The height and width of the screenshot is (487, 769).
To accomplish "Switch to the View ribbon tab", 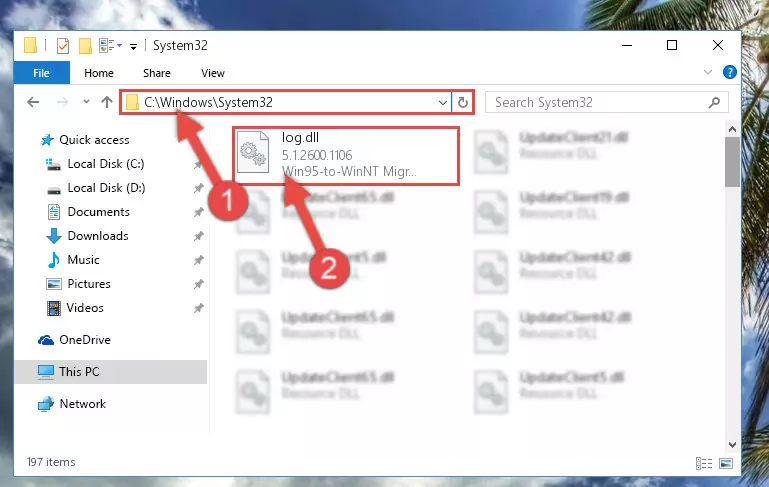I will click(x=212, y=73).
